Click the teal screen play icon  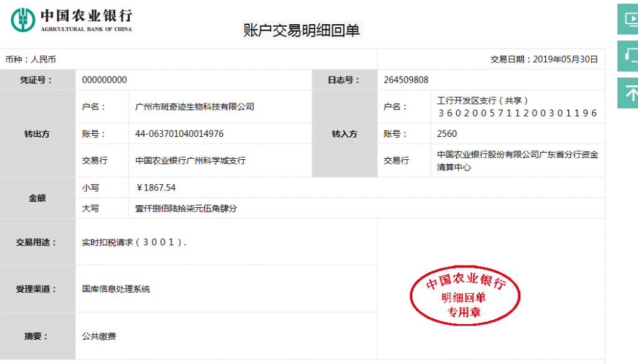[628, 19]
